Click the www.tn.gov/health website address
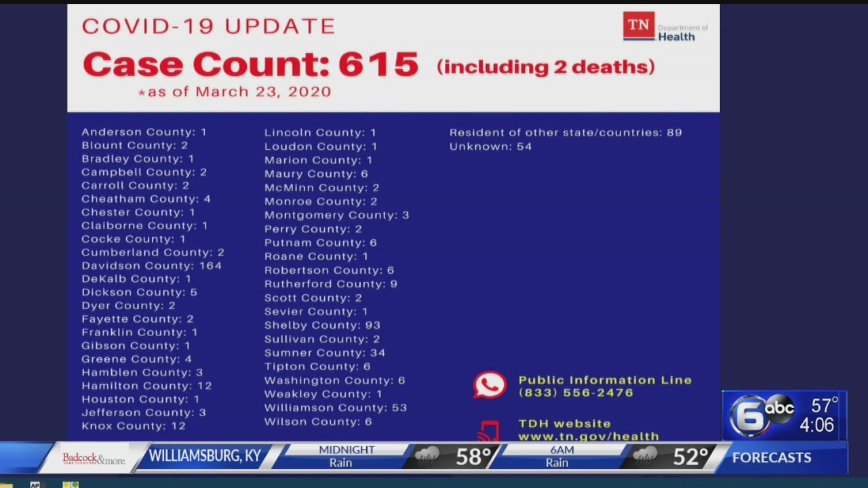Image resolution: width=868 pixels, height=488 pixels. click(589, 436)
